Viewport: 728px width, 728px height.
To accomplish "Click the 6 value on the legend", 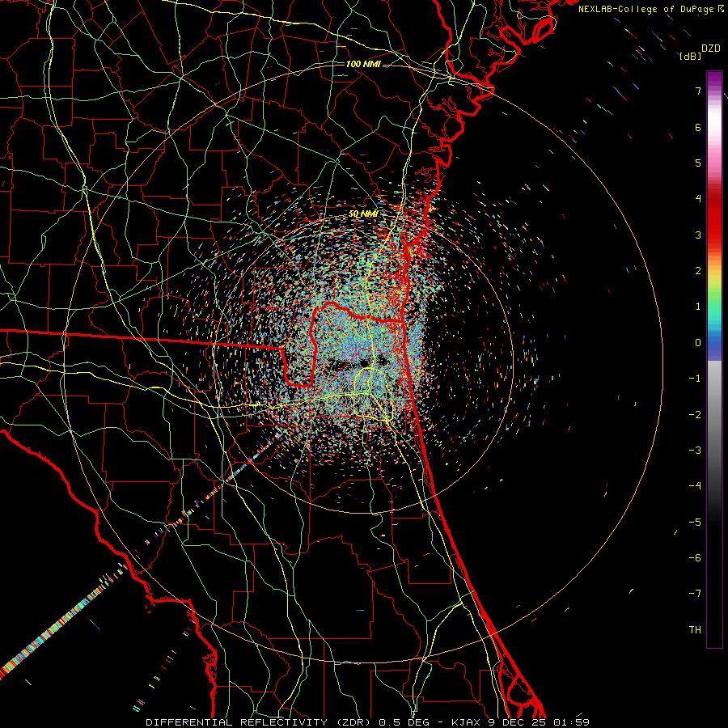I will (698, 127).
